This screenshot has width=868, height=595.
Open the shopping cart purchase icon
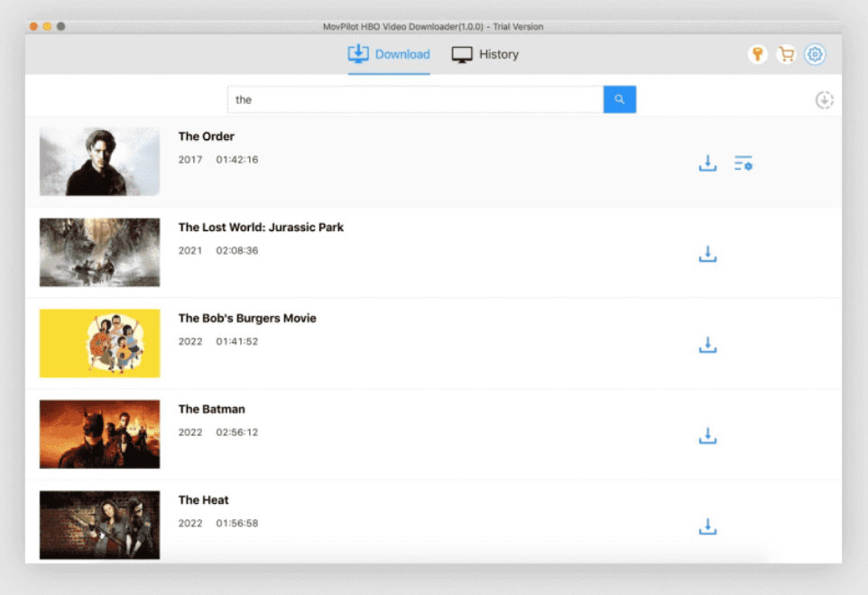tap(786, 55)
